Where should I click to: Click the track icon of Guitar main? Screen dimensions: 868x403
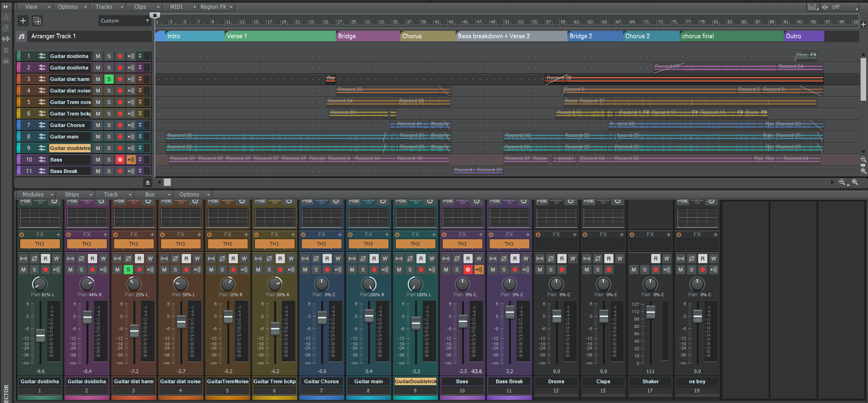tap(42, 137)
